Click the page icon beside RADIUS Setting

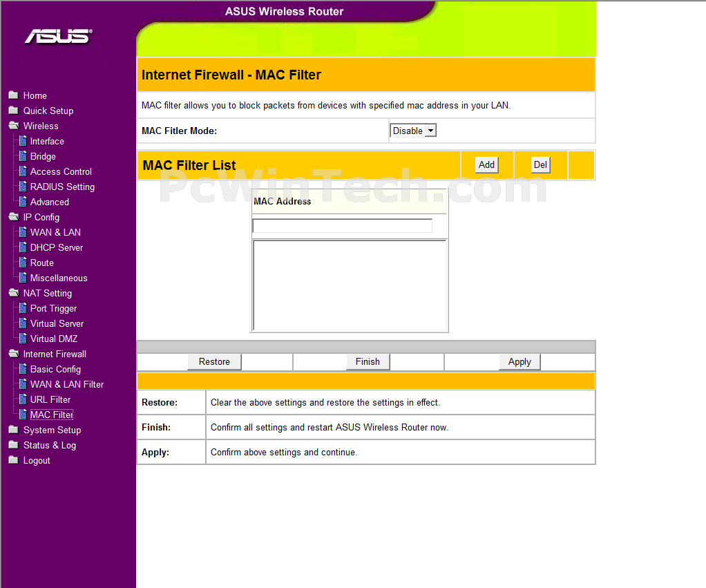[x=23, y=187]
